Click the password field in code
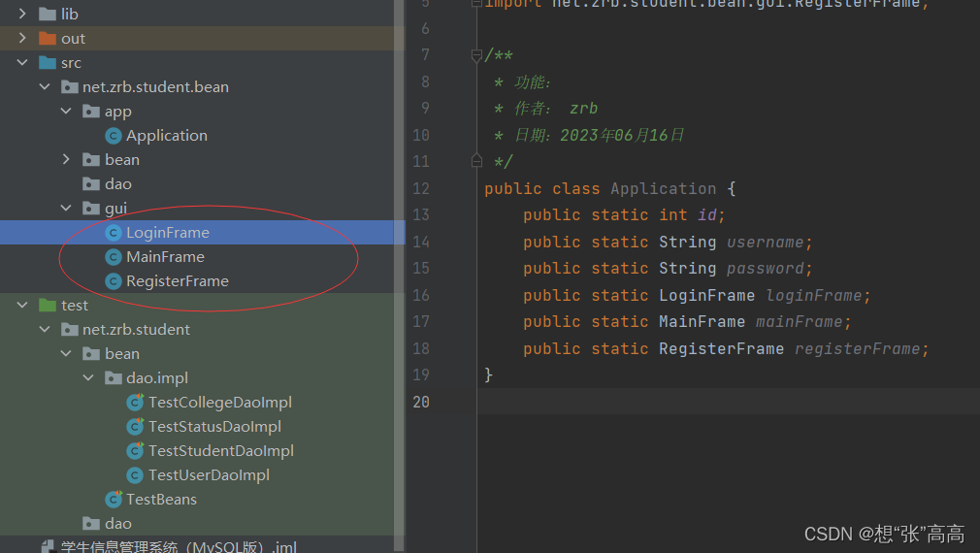This screenshot has height=553, width=980. tap(765, 269)
